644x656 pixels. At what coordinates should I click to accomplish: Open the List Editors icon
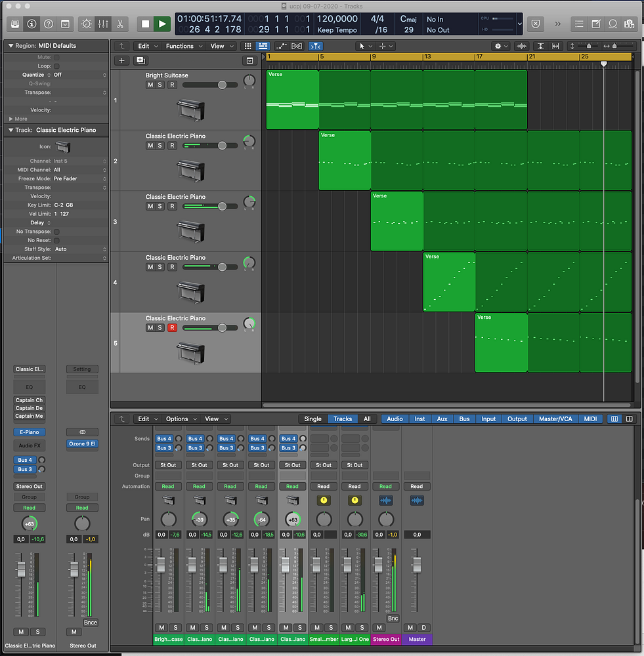(579, 24)
